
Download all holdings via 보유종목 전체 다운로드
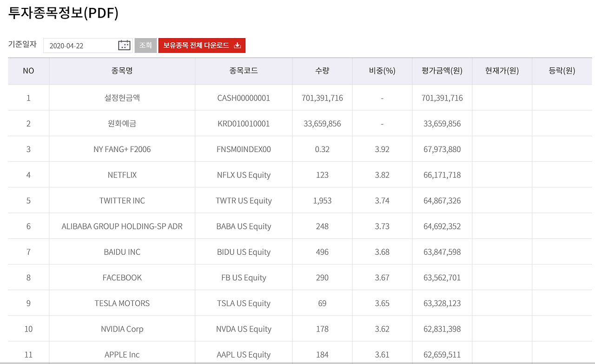coord(202,45)
